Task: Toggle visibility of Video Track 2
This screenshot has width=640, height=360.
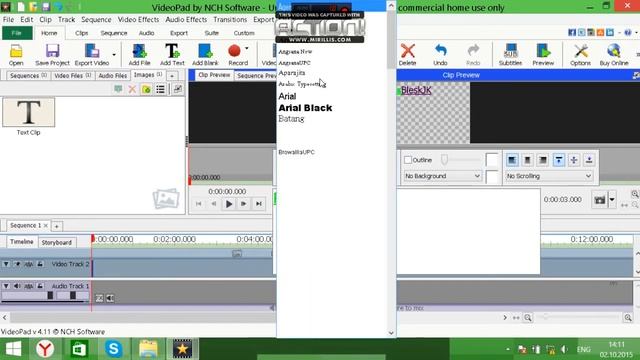Action: tap(17, 264)
